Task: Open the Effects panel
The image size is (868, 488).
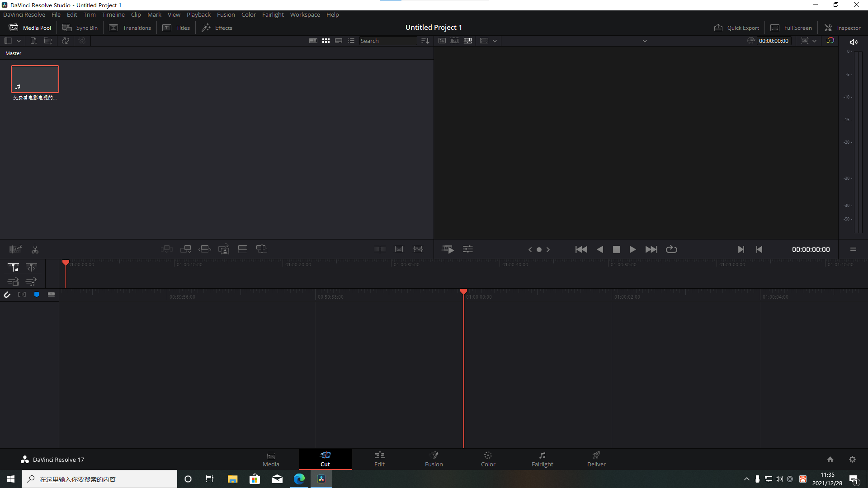Action: tap(217, 28)
